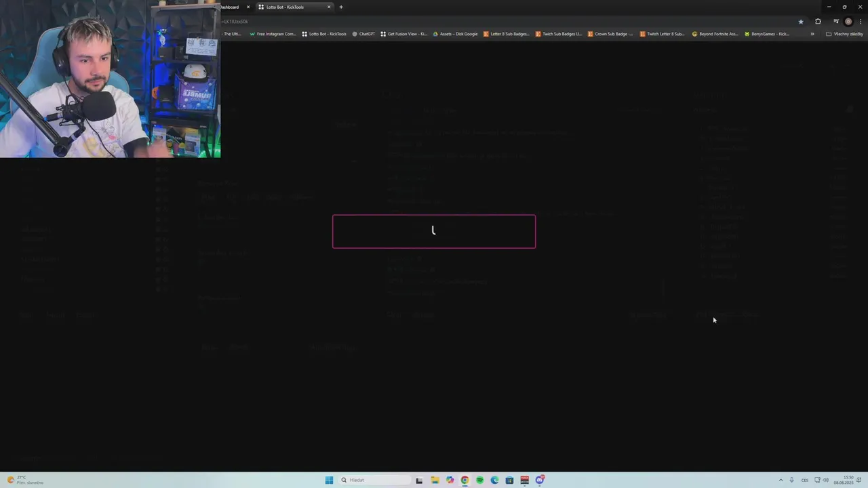This screenshot has width=868, height=488.
Task: Open the Assets - Disk Google bookmark
Action: (x=455, y=34)
